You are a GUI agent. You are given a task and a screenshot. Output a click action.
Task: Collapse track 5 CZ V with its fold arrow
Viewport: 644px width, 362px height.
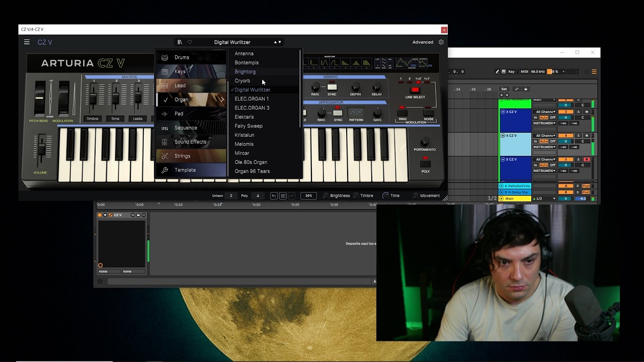pyautogui.click(x=503, y=159)
